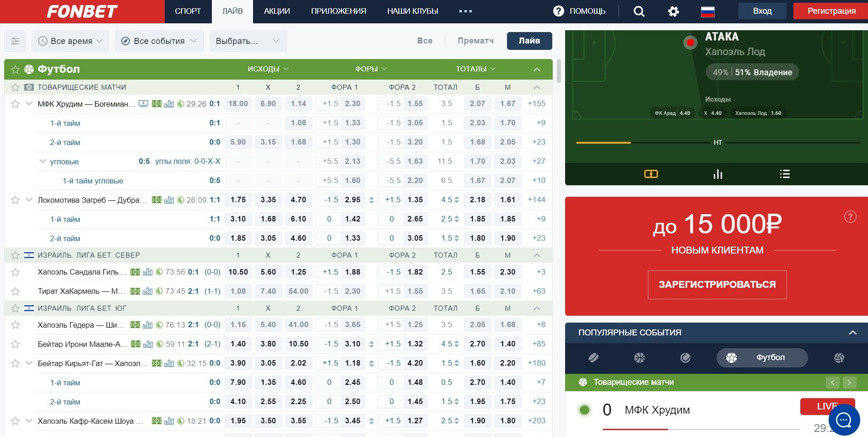Click the Регистрация button in header

pos(831,11)
